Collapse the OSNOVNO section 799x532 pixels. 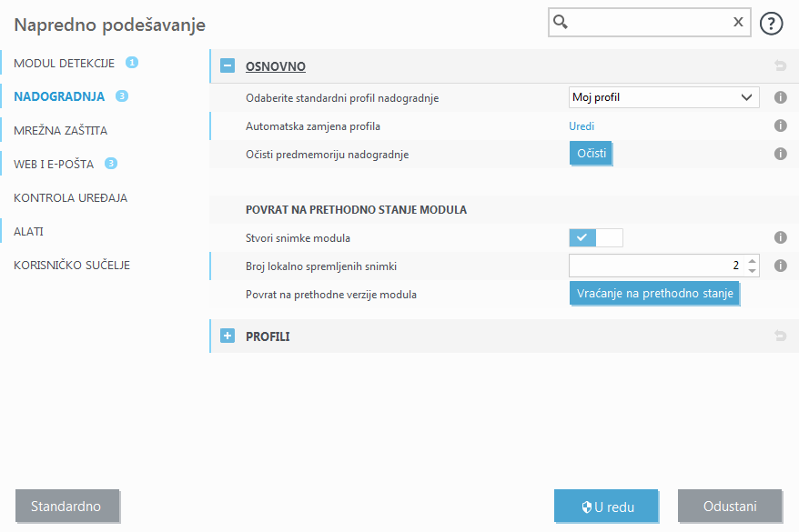tap(227, 65)
